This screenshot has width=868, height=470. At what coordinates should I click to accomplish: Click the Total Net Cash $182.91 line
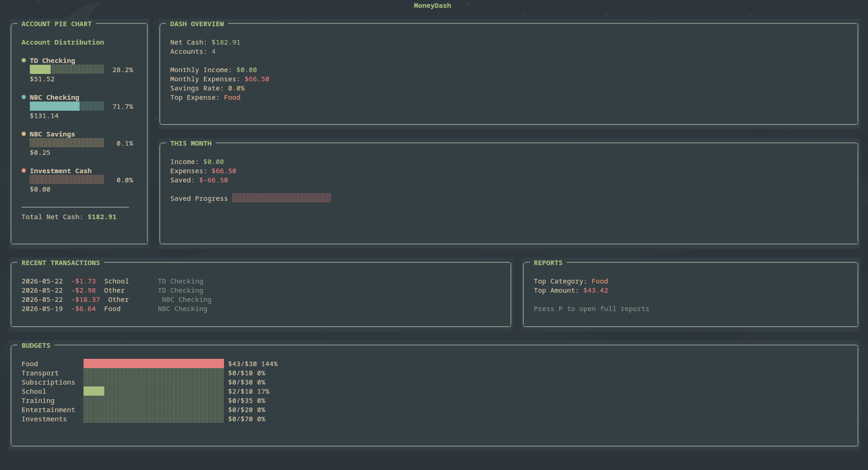coord(69,217)
